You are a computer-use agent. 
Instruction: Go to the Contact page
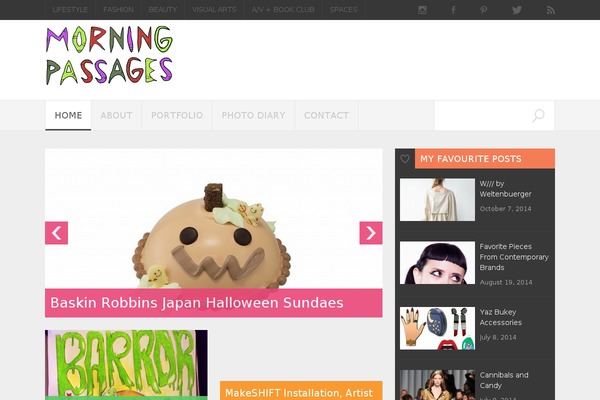tap(326, 115)
